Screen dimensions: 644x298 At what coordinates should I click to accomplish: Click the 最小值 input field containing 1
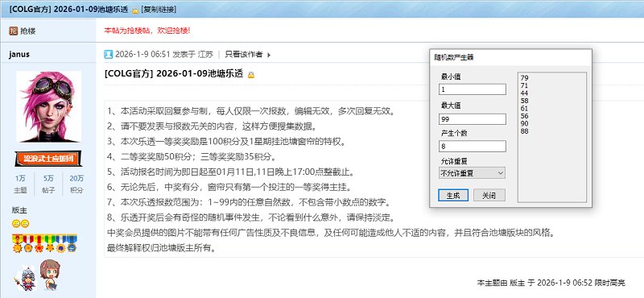473,89
